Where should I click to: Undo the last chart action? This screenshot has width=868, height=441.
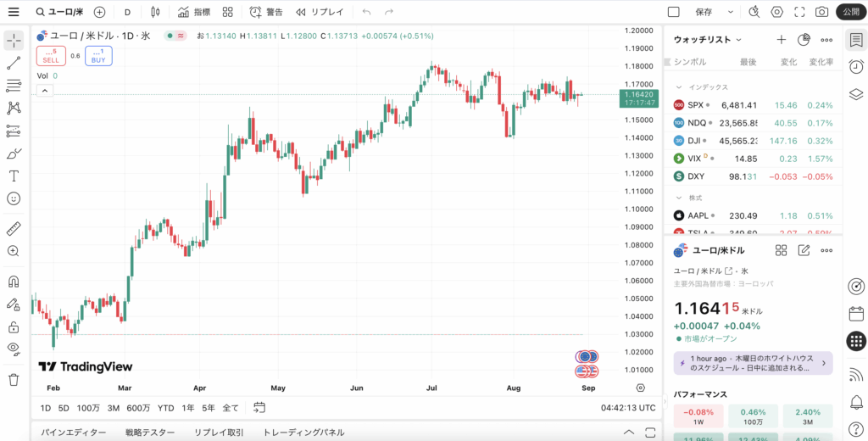click(366, 12)
